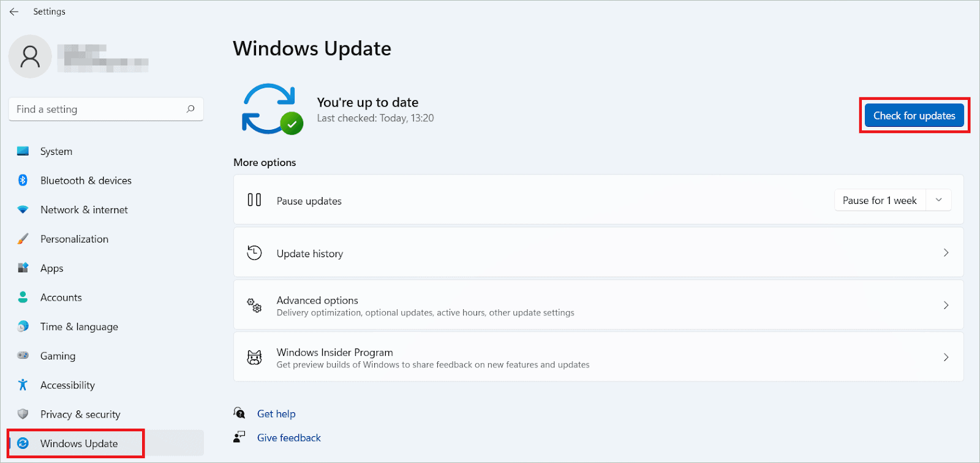Screen dimensions: 980x463
Task: Click the Apps icon in sidebar
Action: pos(23,268)
